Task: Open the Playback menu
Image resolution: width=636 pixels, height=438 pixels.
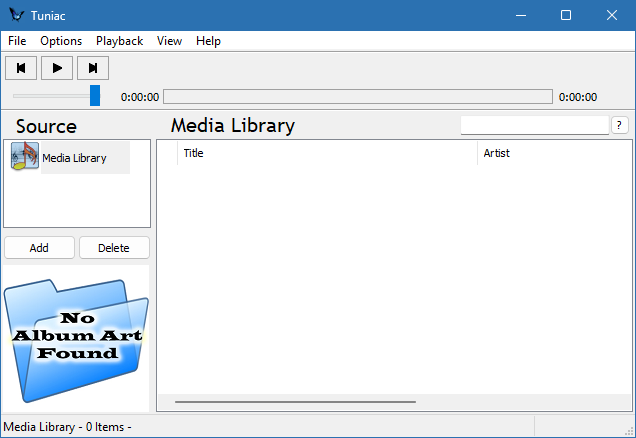Action: pos(119,41)
